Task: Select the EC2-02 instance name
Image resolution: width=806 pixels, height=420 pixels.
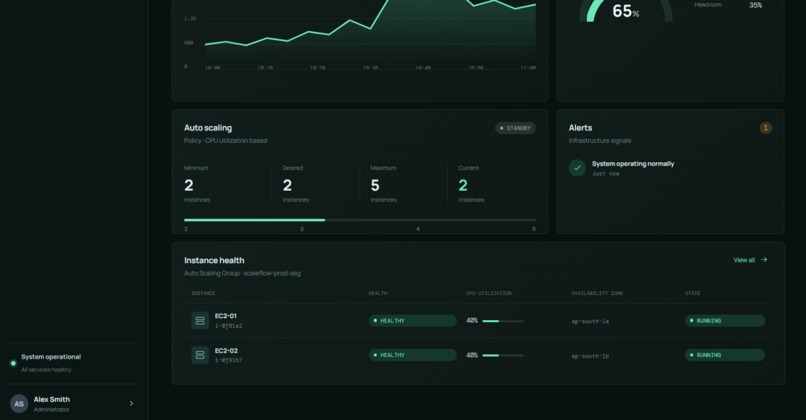Action: 226,351
